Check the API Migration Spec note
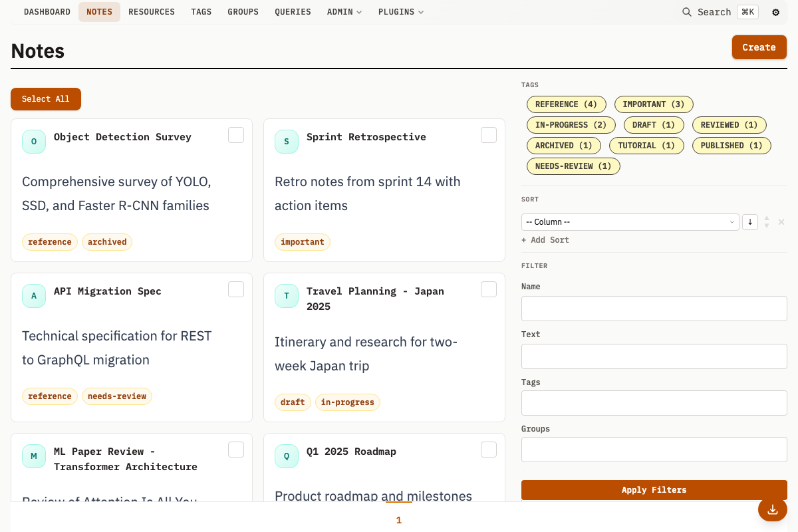 (x=236, y=289)
